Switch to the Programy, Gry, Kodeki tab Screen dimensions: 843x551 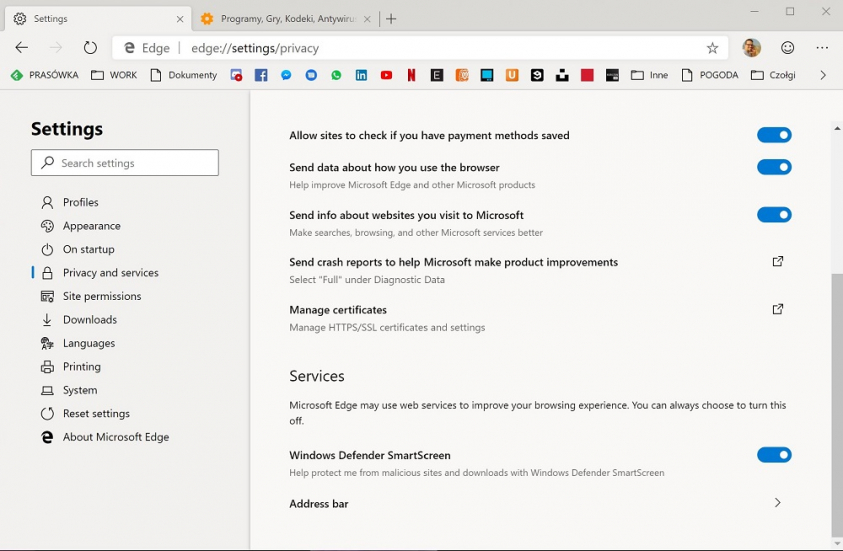click(280, 19)
